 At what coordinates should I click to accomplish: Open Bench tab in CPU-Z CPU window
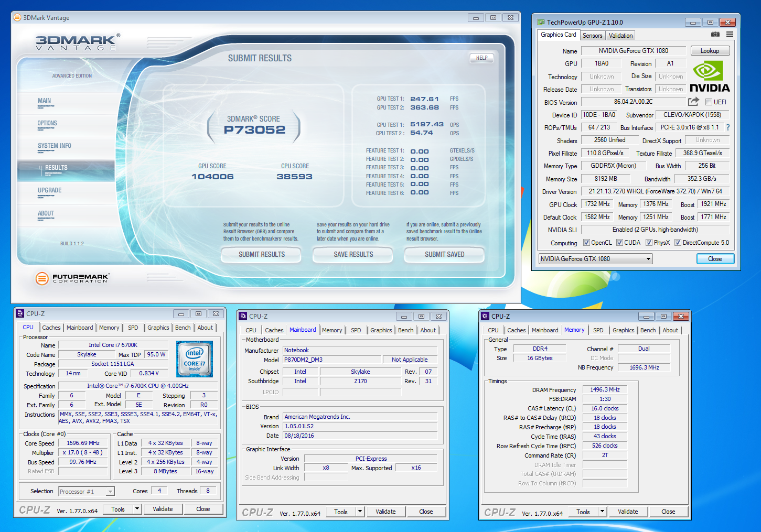point(183,328)
